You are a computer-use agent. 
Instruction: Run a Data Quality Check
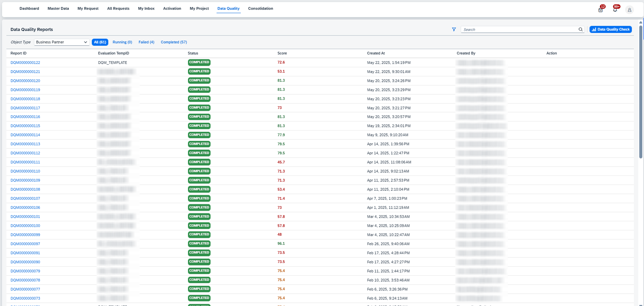click(611, 29)
